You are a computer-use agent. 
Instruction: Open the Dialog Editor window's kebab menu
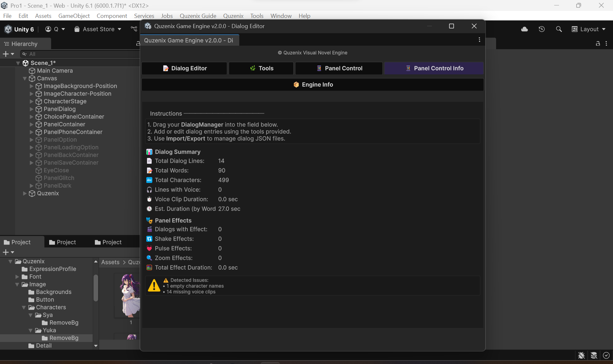point(479,40)
